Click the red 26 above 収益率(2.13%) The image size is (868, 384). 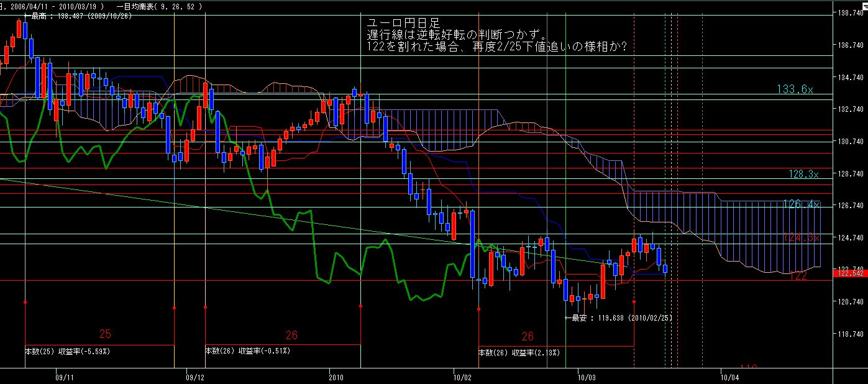tap(528, 337)
